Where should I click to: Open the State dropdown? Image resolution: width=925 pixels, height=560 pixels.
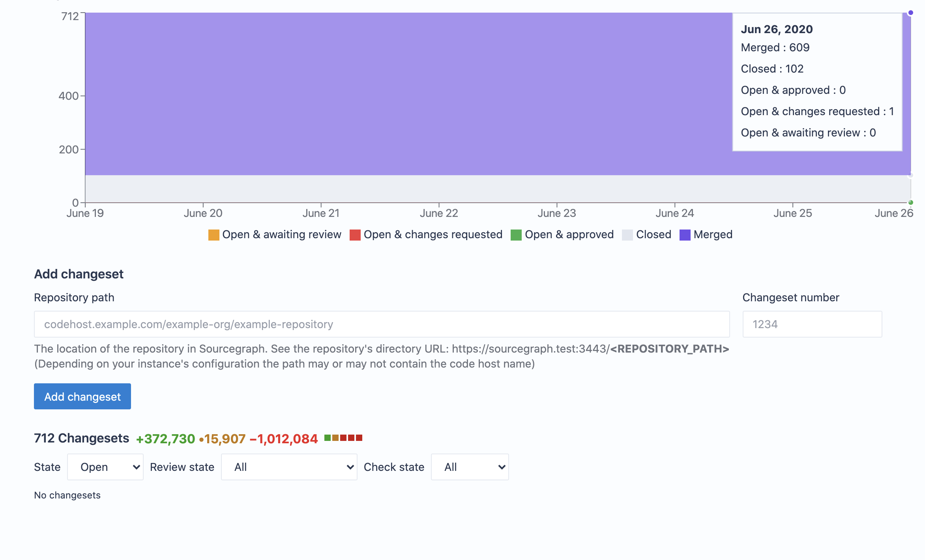(x=105, y=467)
